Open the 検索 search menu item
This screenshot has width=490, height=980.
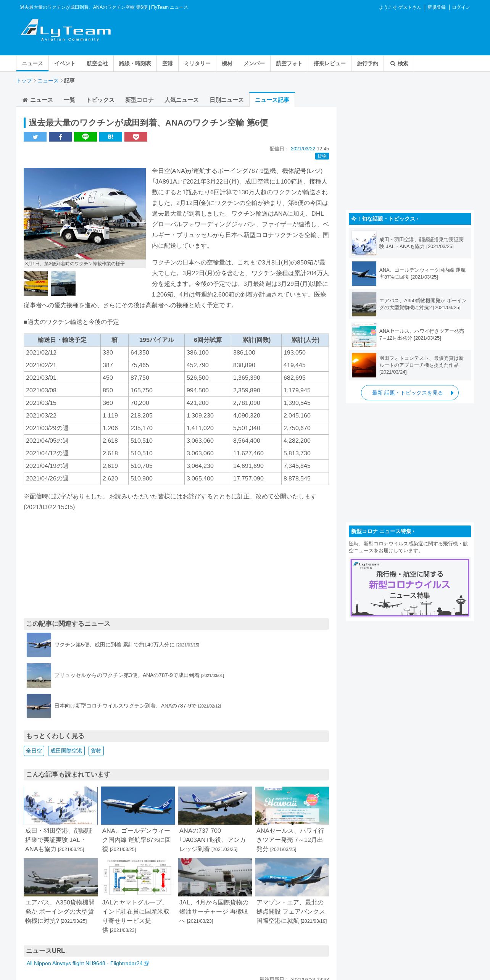tap(399, 63)
